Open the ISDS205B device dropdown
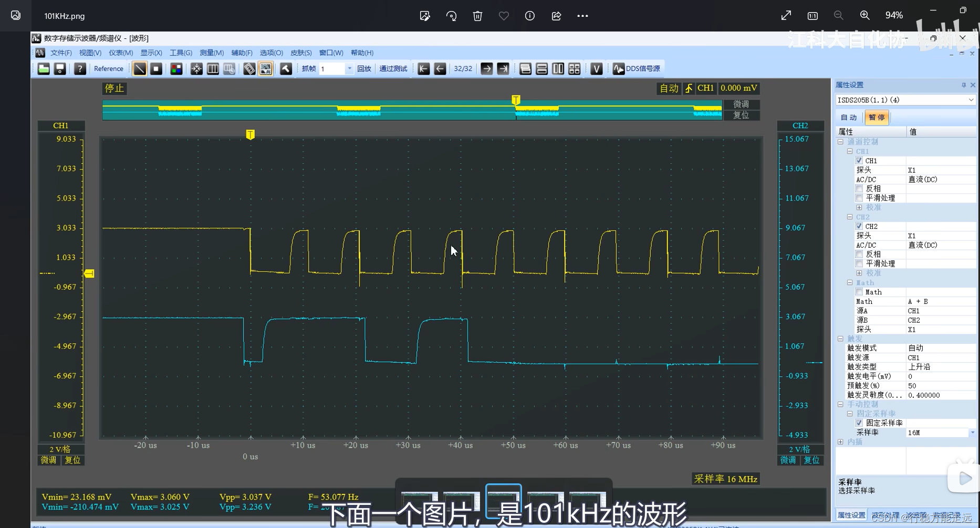 click(971, 100)
